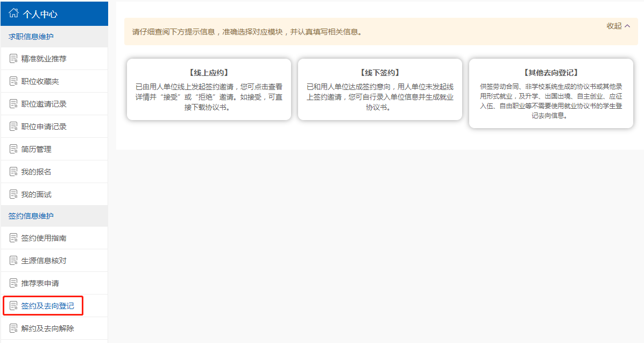The height and width of the screenshot is (343, 644).
Task: Select the highlighted 签约及去向登记 item
Action: (x=47, y=306)
